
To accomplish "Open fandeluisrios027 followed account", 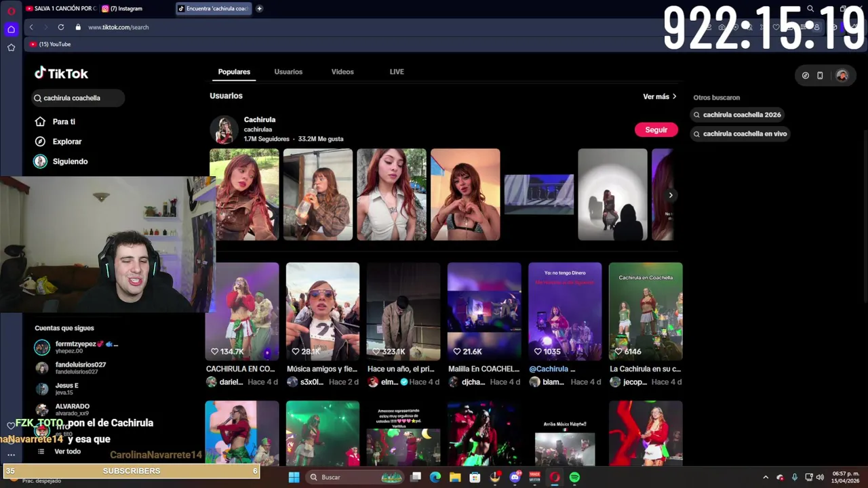I will tap(71, 368).
